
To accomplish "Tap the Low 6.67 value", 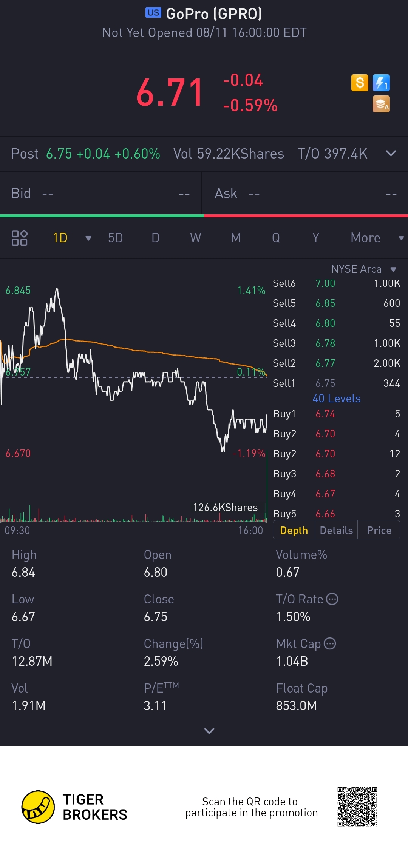I will pyautogui.click(x=23, y=617).
